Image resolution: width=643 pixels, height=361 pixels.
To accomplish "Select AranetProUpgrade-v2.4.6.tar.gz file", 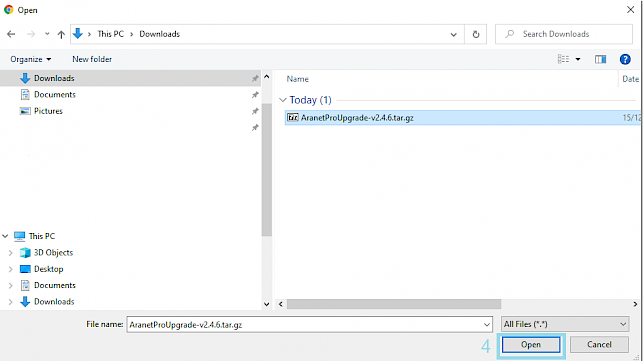I will pos(463,118).
